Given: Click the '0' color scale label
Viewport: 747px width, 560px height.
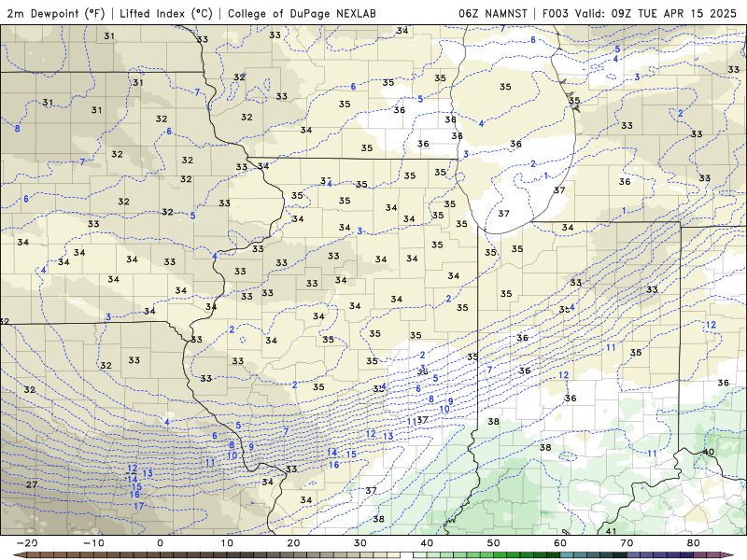Looking at the screenshot, I should tap(160, 543).
